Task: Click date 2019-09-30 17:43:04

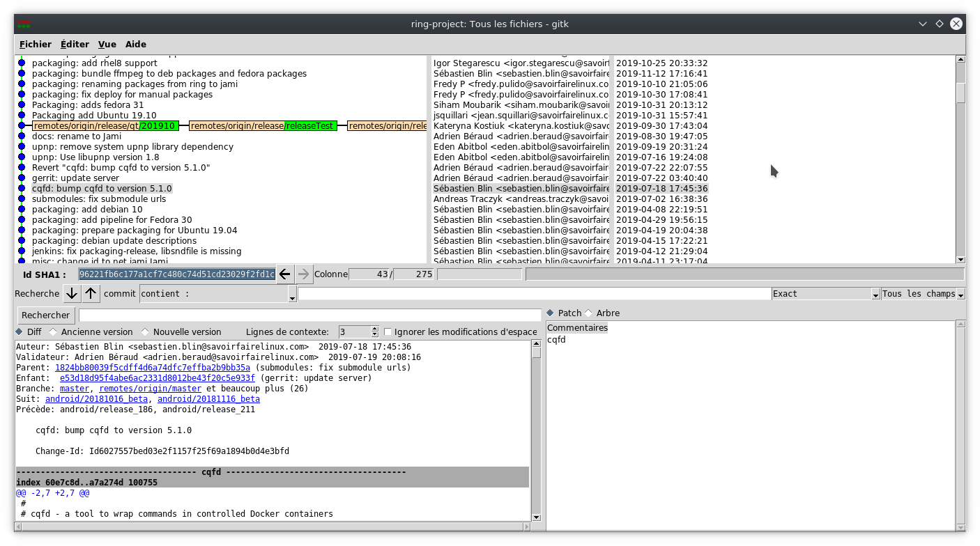Action: (661, 126)
